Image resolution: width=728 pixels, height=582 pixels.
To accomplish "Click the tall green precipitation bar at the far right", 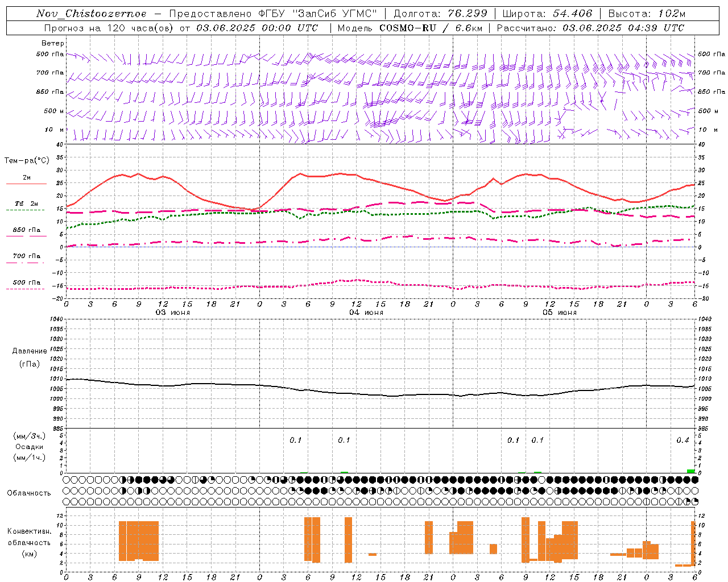I will 690,471.
